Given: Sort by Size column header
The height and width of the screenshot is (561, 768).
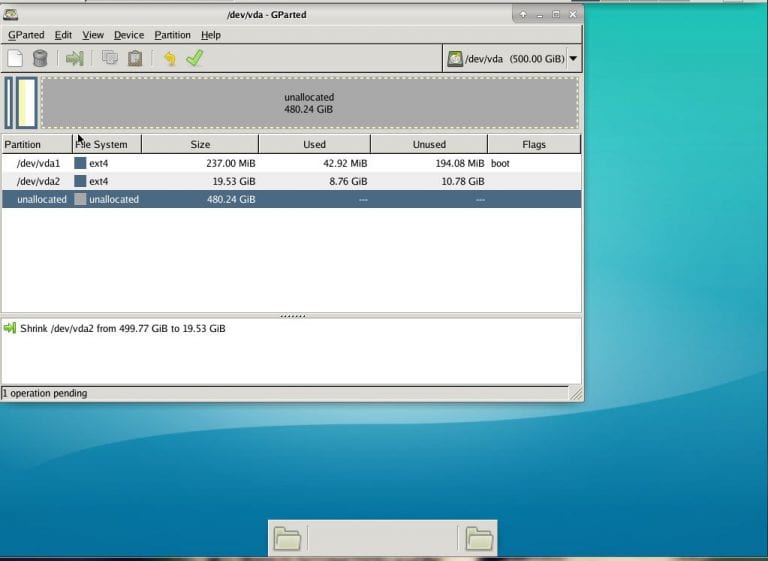Looking at the screenshot, I should pos(200,145).
